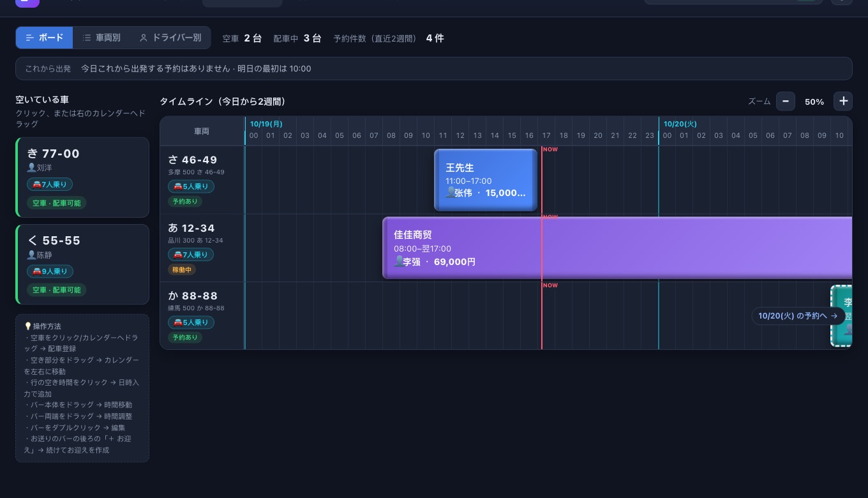Click the 5人乗り badge for さ 46-49

click(x=191, y=186)
